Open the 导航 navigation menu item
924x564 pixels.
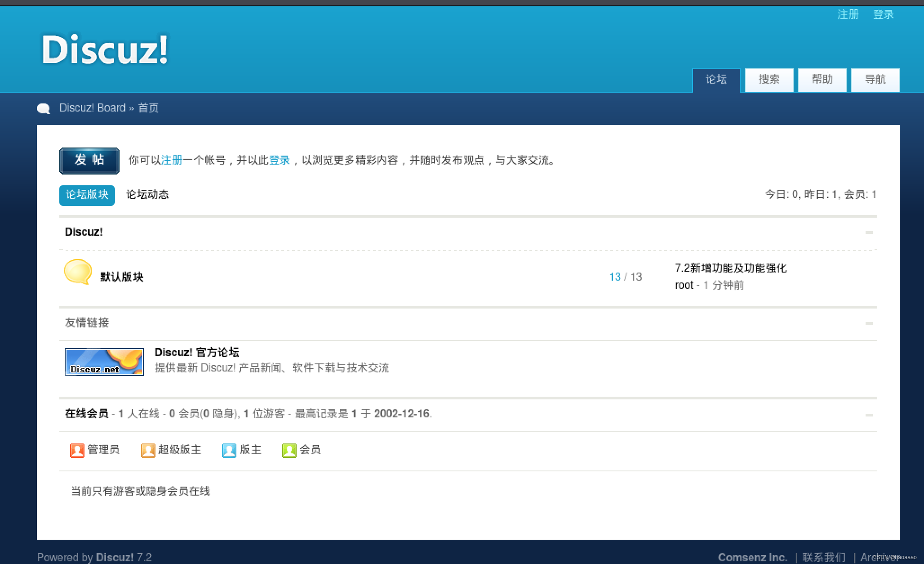(x=875, y=80)
